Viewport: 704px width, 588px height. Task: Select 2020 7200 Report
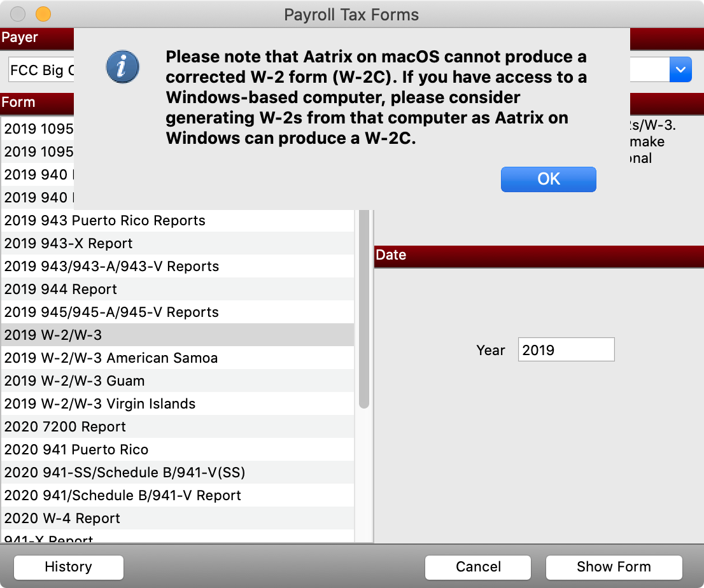click(x=66, y=427)
